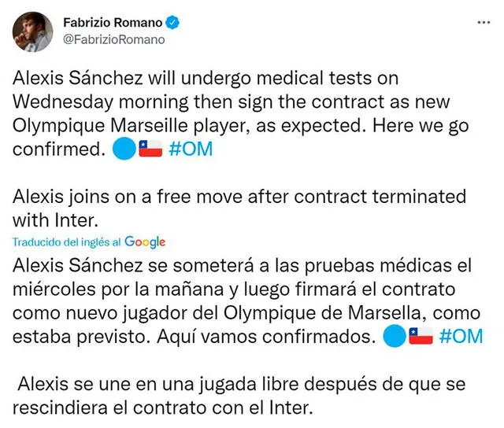The height and width of the screenshot is (428, 504).
Task: Open the @FabrizioRomano handle link
Action: [113, 39]
